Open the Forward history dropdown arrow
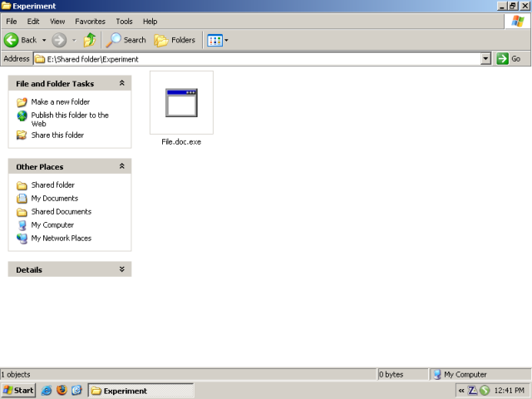 [x=74, y=40]
